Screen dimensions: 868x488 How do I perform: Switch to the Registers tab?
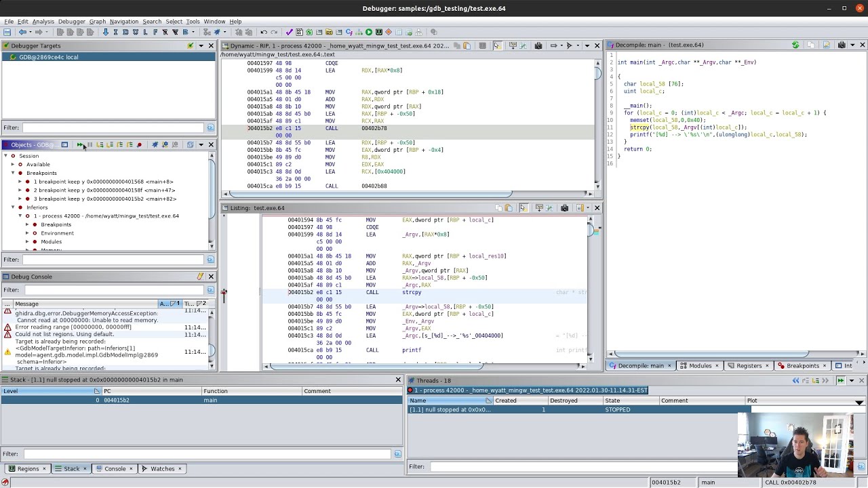point(749,366)
